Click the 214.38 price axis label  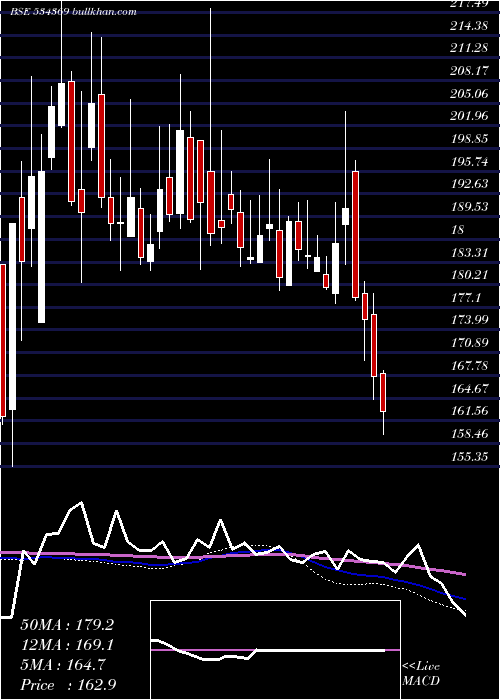469,26
